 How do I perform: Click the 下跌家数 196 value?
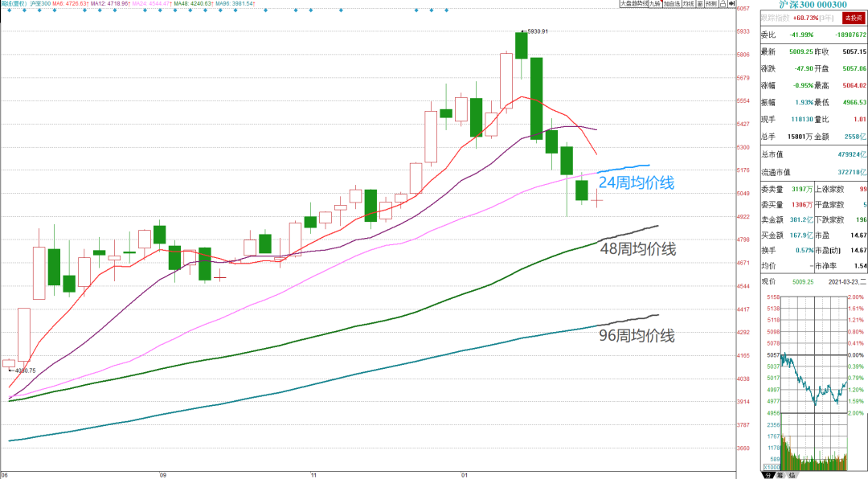coord(861,220)
